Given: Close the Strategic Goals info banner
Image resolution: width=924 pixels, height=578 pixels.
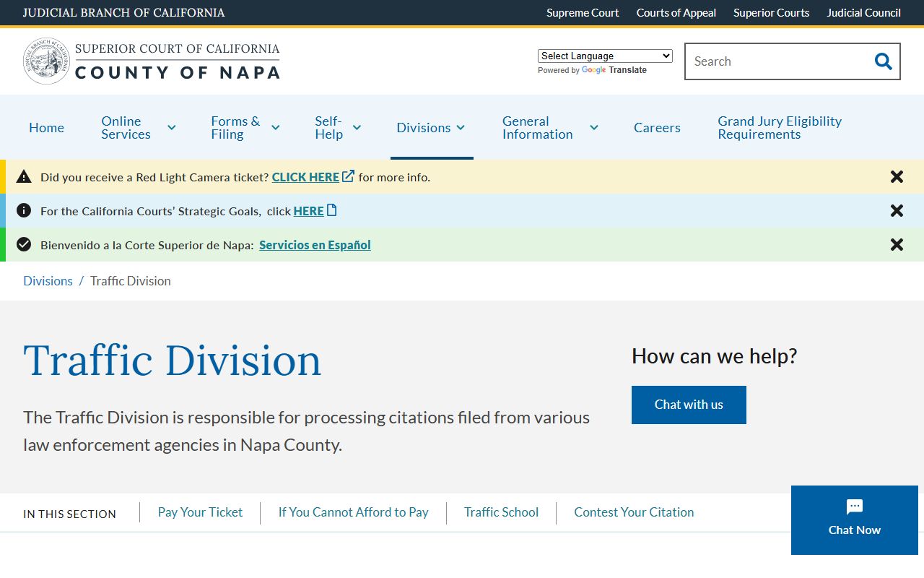Looking at the screenshot, I should pos(897,211).
